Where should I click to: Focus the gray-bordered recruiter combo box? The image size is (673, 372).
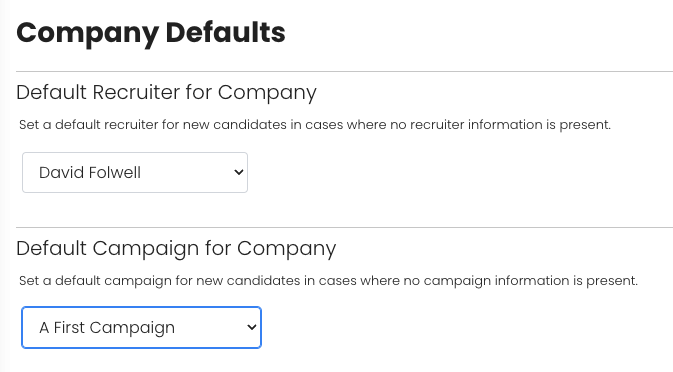pyautogui.click(x=135, y=172)
